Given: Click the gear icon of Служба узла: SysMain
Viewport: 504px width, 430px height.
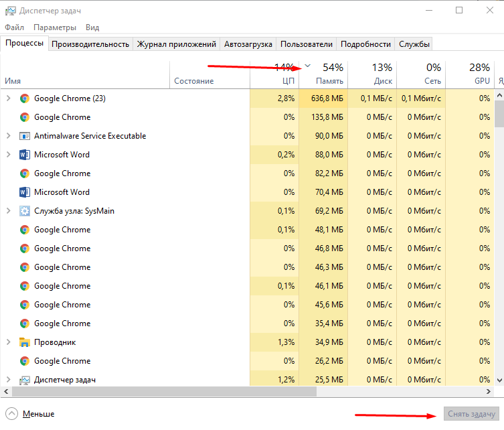Looking at the screenshot, I should click(x=25, y=211).
